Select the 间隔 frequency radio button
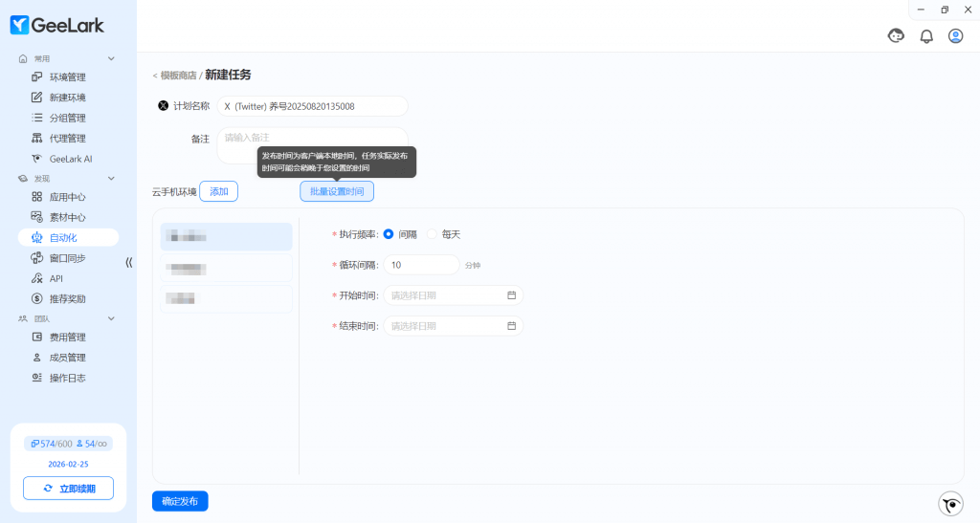Screen dimensions: 980x523 click(x=389, y=234)
